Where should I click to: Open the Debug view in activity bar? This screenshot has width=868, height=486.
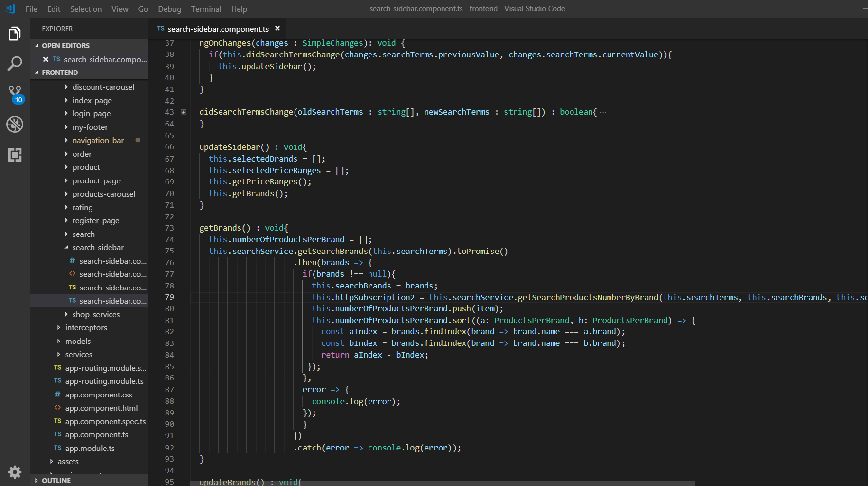coord(15,125)
